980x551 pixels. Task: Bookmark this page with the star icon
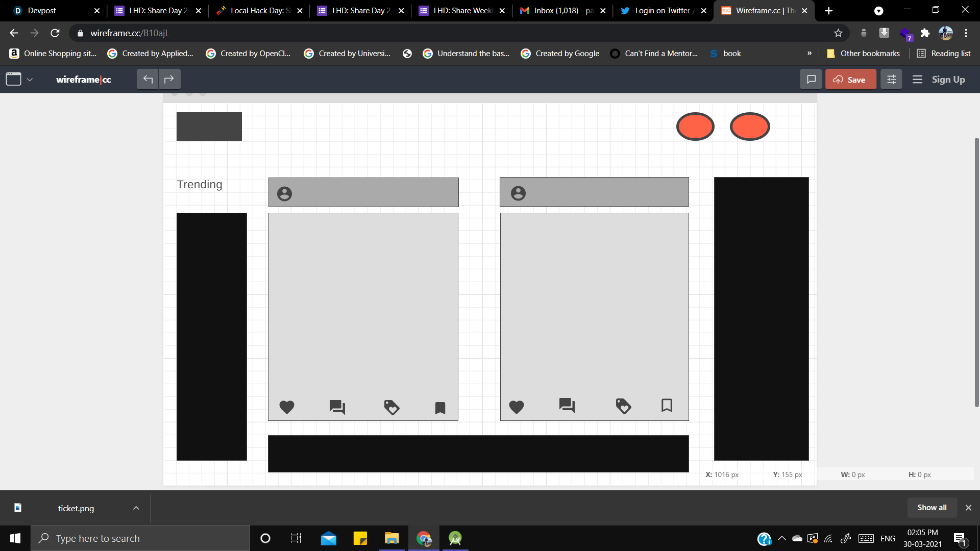[x=838, y=33]
